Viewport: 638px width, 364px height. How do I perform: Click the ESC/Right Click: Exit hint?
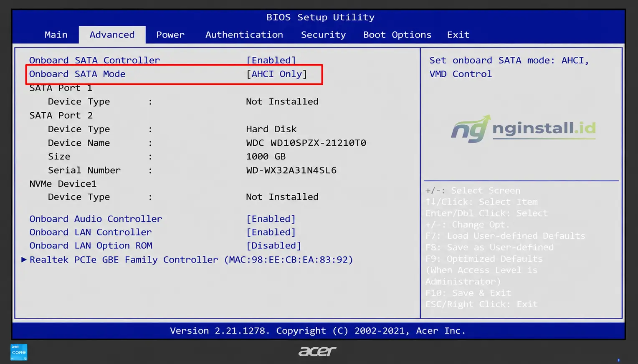click(x=482, y=304)
